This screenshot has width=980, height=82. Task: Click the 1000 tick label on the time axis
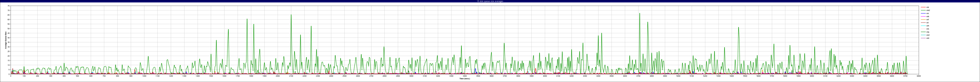(144, 76)
